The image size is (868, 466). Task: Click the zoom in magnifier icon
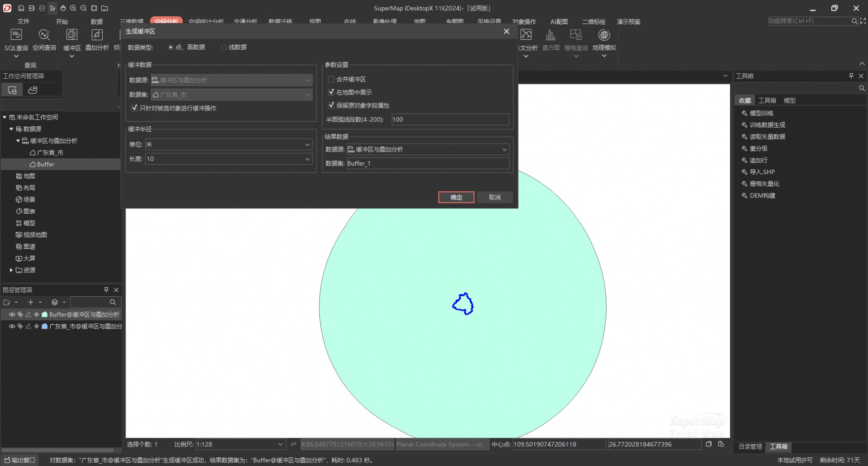(73, 8)
